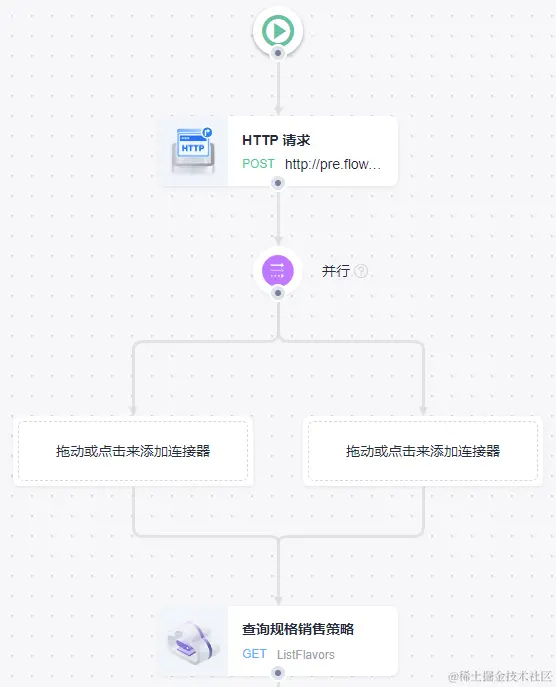Click the connector dot under start node

(x=278, y=53)
